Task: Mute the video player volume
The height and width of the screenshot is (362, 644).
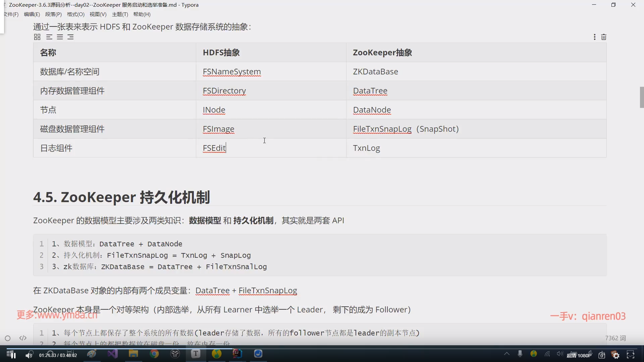Action: tap(29, 355)
